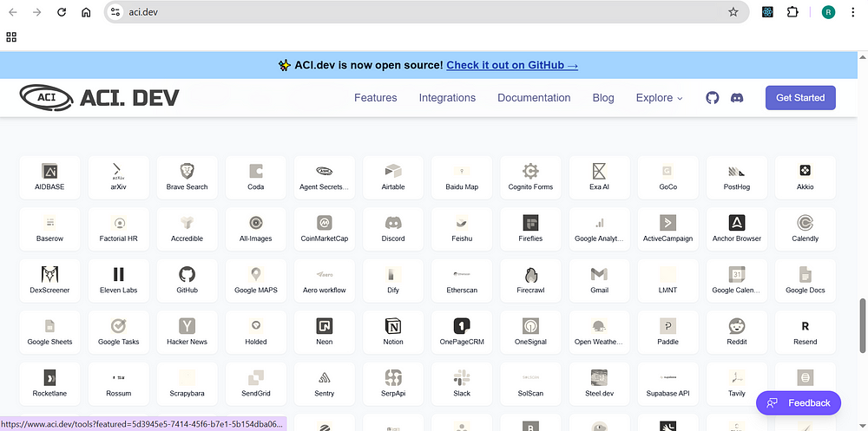
Task: Open the Firecrawl integration card
Action: point(530,280)
